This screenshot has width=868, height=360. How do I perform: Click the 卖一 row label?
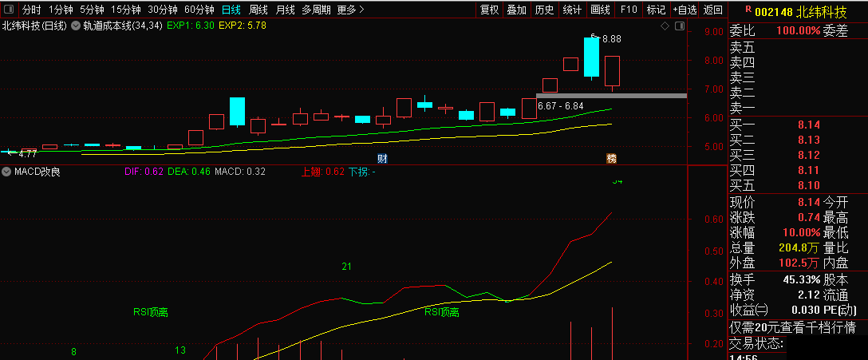[x=742, y=108]
